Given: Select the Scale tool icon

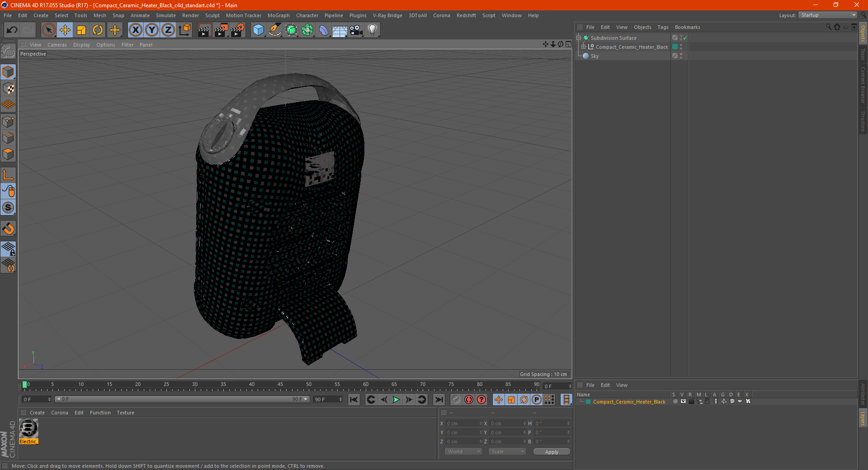Looking at the screenshot, I should [x=81, y=30].
